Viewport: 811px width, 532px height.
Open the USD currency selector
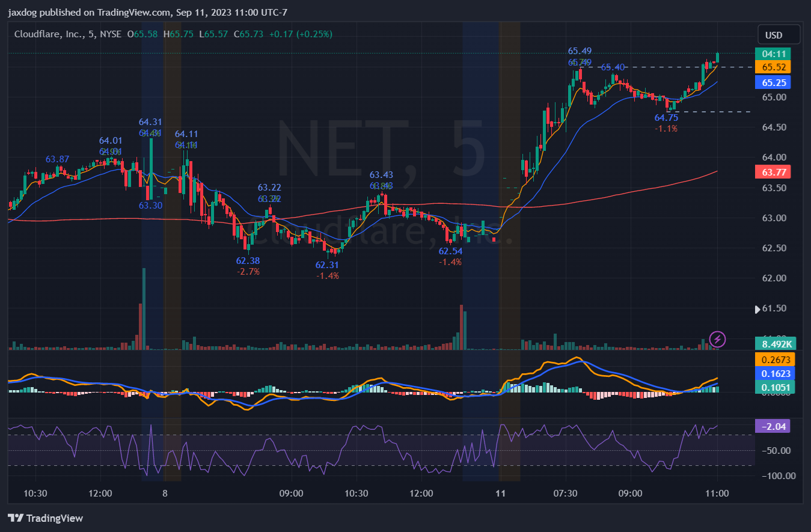[x=779, y=35]
